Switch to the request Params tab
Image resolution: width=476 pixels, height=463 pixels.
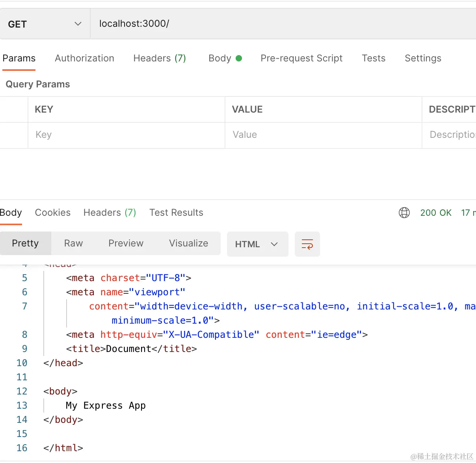click(x=19, y=58)
